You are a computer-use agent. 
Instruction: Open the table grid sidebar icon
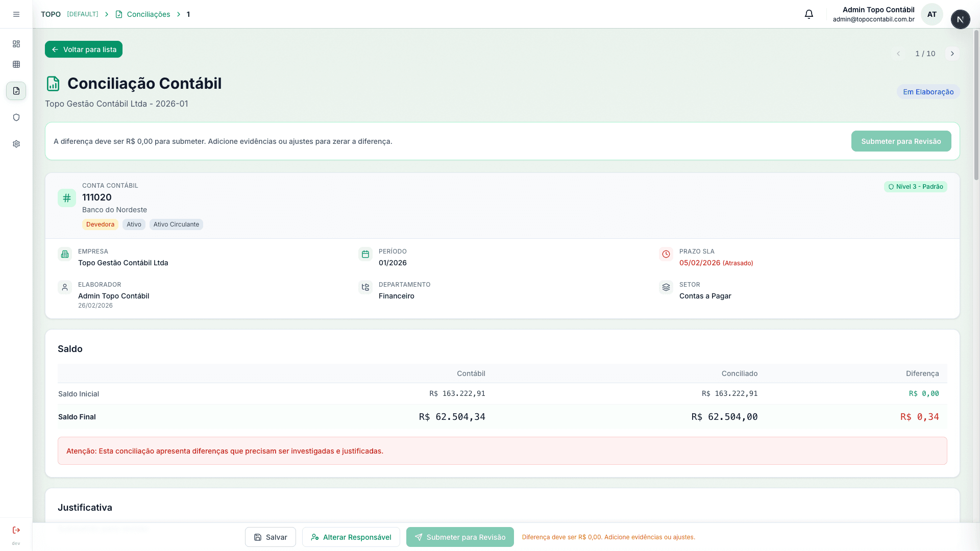coord(16,64)
